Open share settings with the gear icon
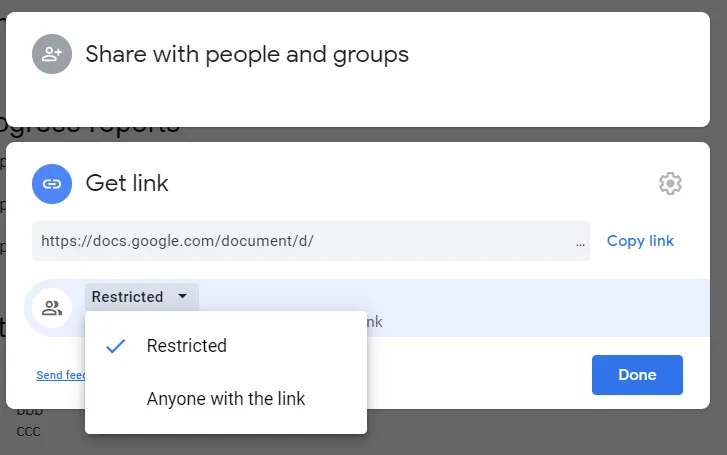The image size is (727, 455). point(670,184)
